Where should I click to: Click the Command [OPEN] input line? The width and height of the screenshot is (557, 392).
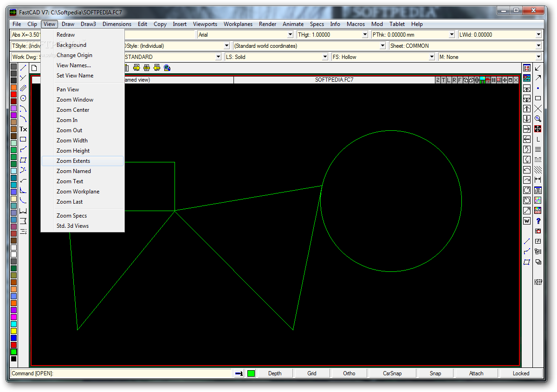pyautogui.click(x=121, y=373)
